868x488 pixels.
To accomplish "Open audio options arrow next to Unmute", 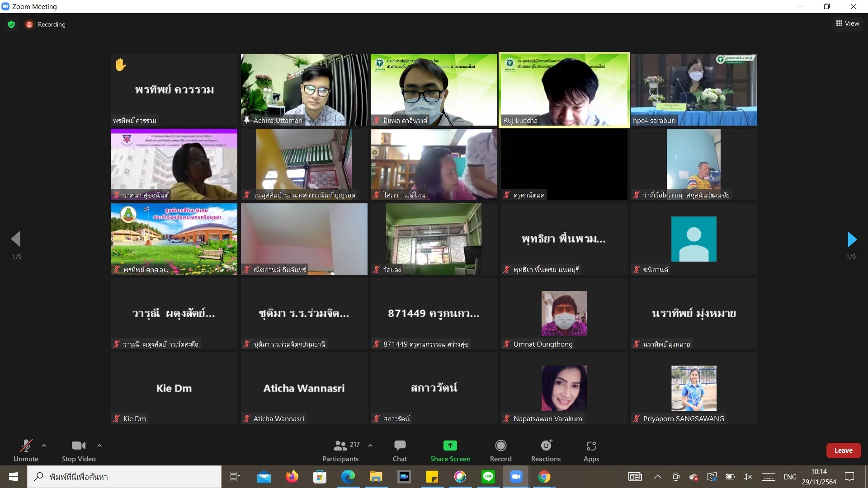I will coord(44,446).
